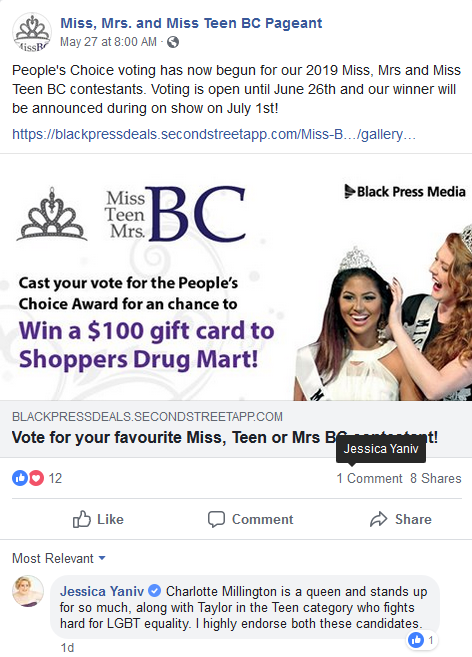This screenshot has height=657, width=472.
Task: Click the pageant page profile picture
Action: point(32,32)
